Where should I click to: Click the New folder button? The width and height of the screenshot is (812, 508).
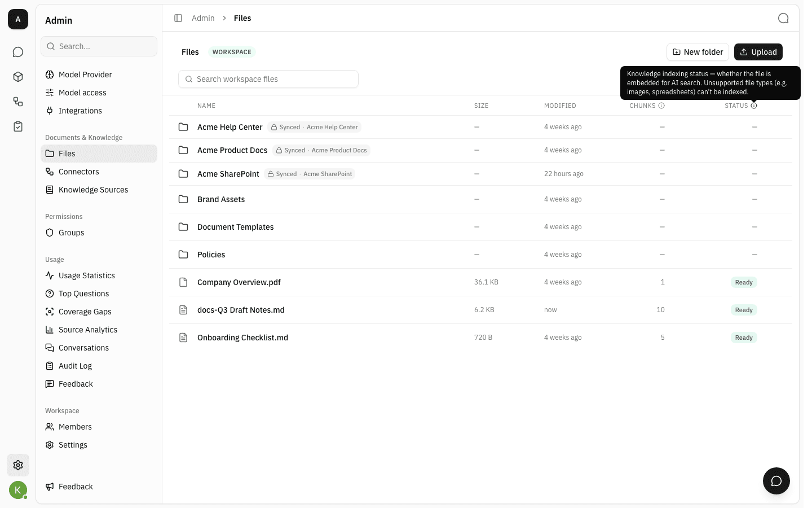click(698, 52)
